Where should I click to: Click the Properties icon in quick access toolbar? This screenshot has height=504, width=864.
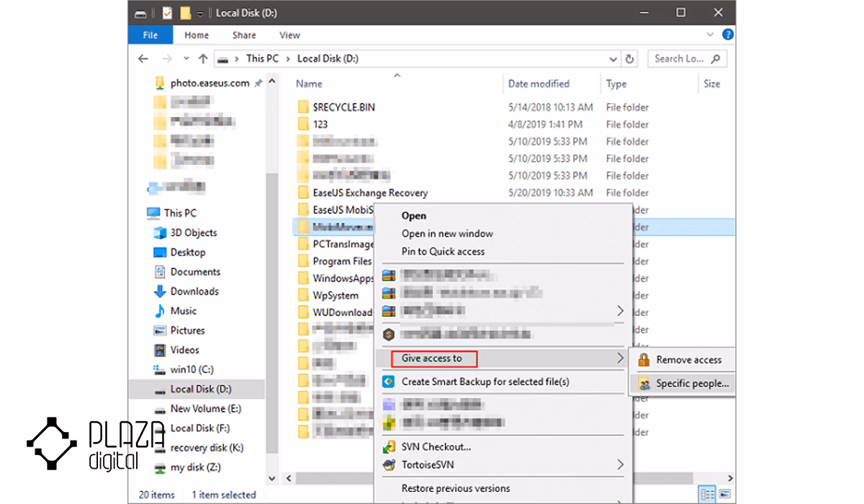click(x=168, y=13)
